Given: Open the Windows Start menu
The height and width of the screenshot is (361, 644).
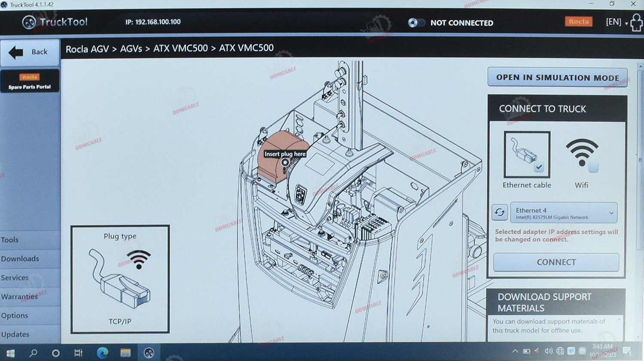Looking at the screenshot, I should tap(10, 353).
